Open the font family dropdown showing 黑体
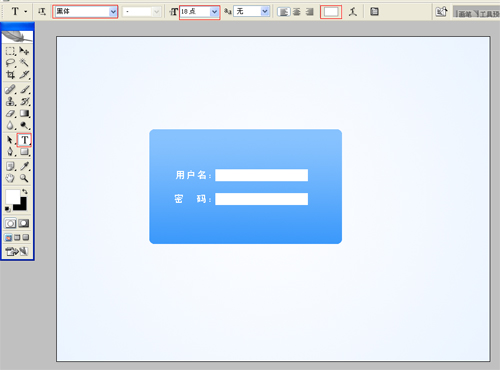The image size is (500, 370). coord(85,12)
